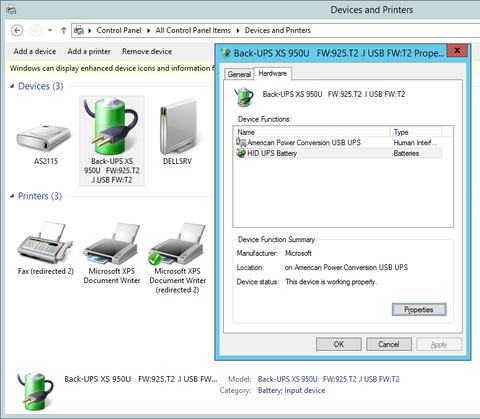Click the Location value on American Power Conversion

pos(346,267)
